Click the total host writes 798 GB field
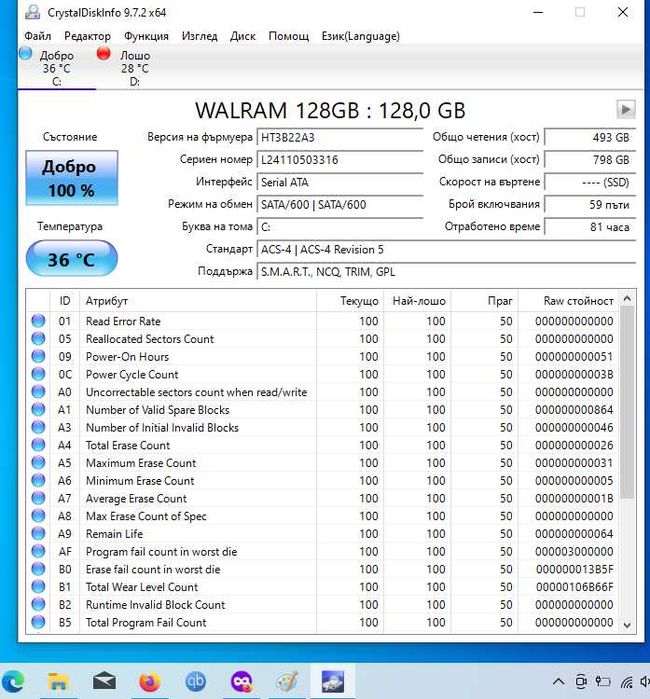Image resolution: width=650 pixels, height=699 pixels. coord(590,160)
